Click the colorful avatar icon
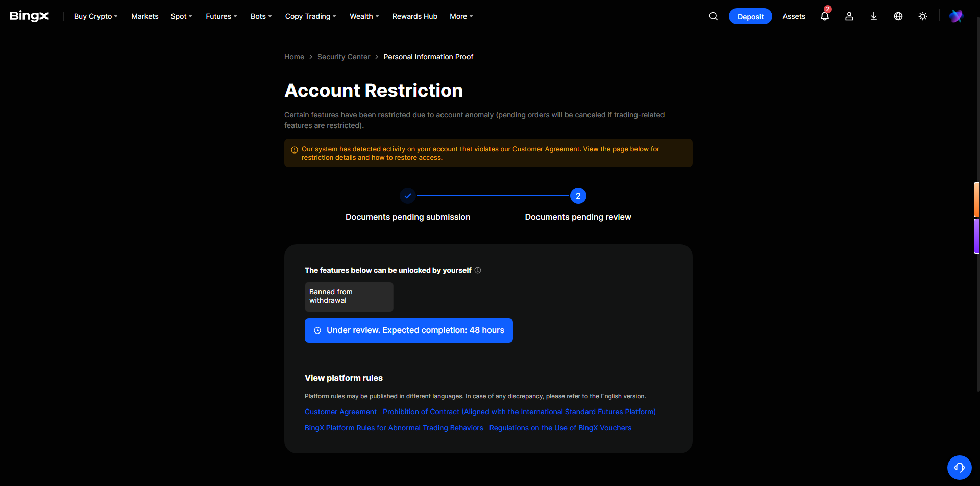This screenshot has width=980, height=486. tap(956, 16)
